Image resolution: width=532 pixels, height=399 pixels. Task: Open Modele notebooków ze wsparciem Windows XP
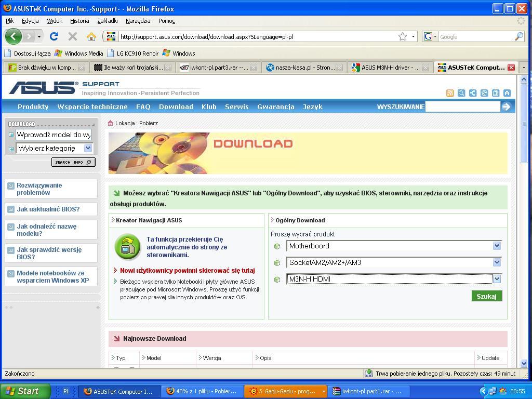coord(52,276)
